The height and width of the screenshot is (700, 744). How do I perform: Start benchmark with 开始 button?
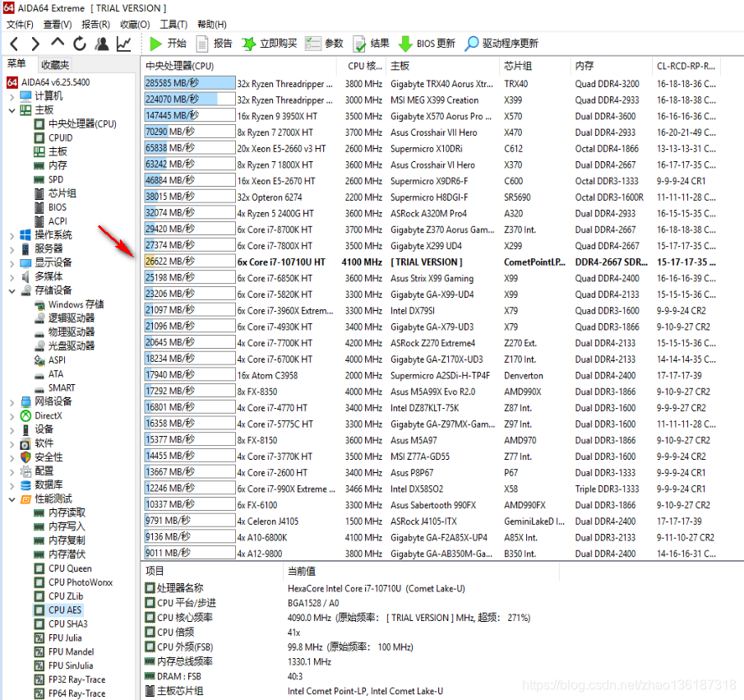168,44
